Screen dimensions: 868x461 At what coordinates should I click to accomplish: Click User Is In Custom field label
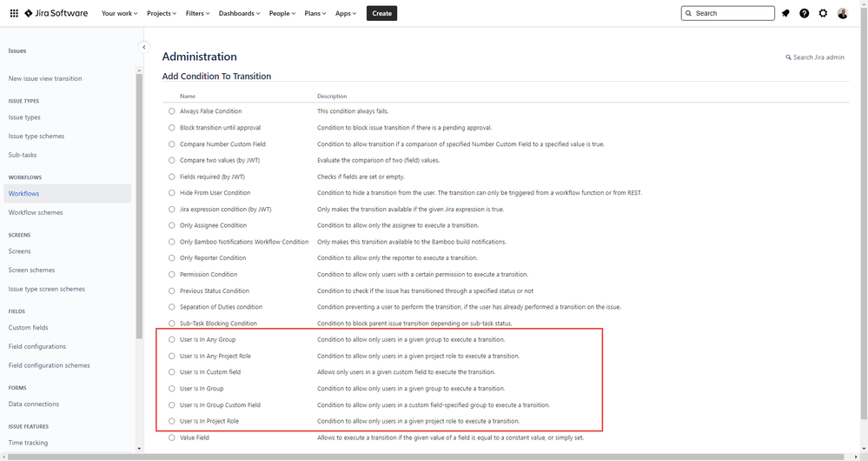tap(210, 372)
